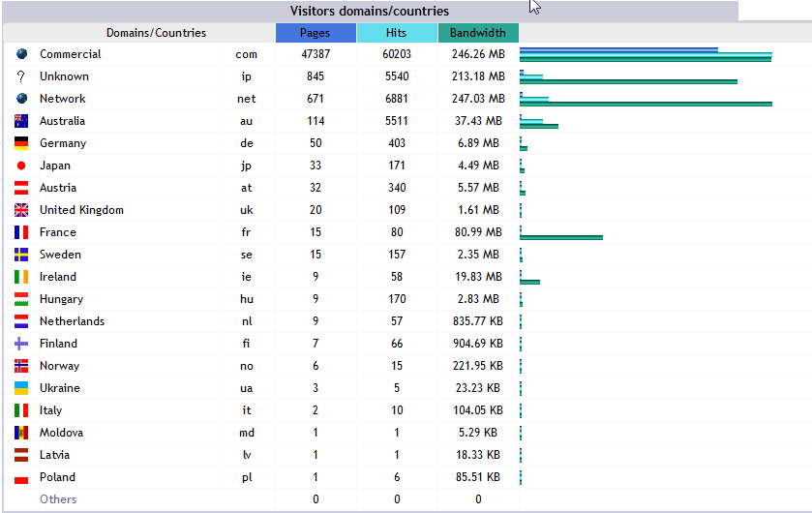Image resolution: width=812 pixels, height=513 pixels.
Task: Click the United Kingdom country name
Action: pyautogui.click(x=82, y=210)
